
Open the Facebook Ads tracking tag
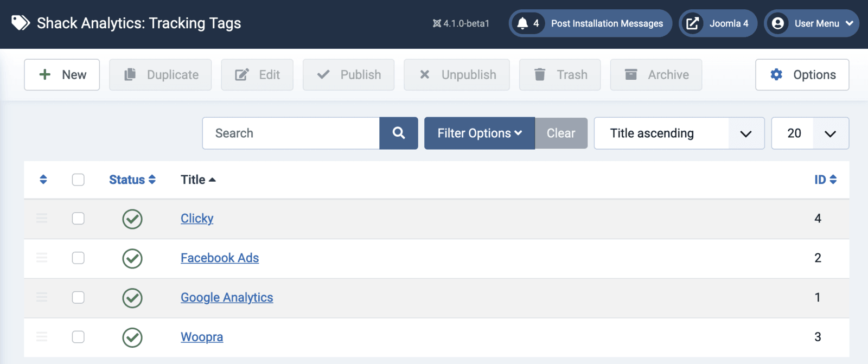pyautogui.click(x=220, y=258)
